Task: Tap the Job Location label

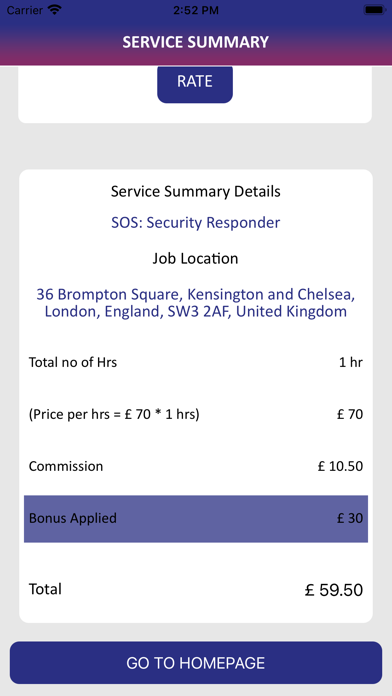Action: pos(196,258)
